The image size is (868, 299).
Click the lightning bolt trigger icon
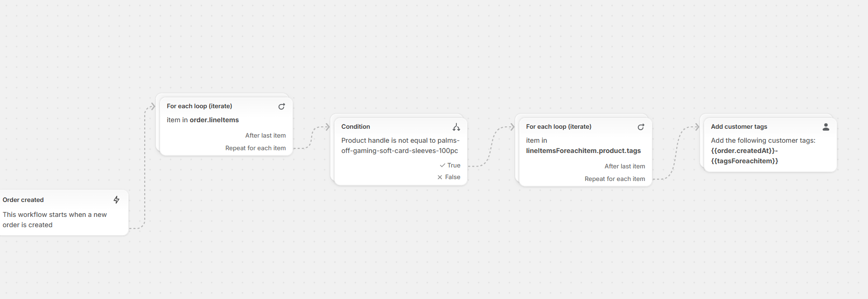coord(117,200)
